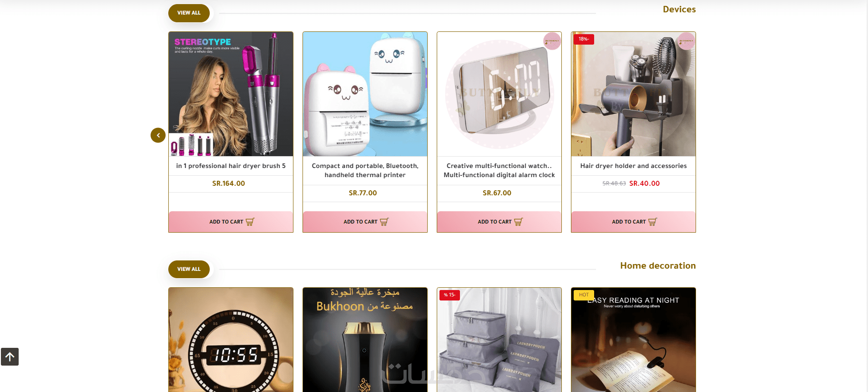This screenshot has height=392, width=868.
Task: Open the multi-functional digital alarm clock title
Action: click(500, 170)
